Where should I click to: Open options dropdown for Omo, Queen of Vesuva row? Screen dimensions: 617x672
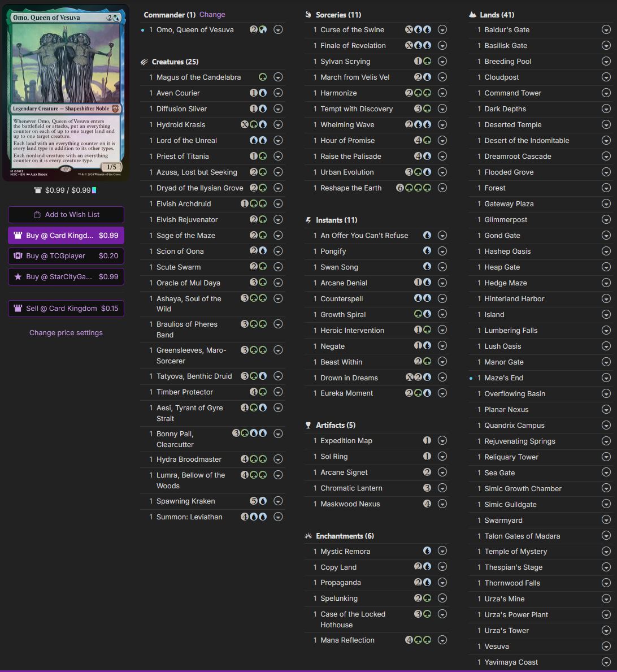[278, 29]
